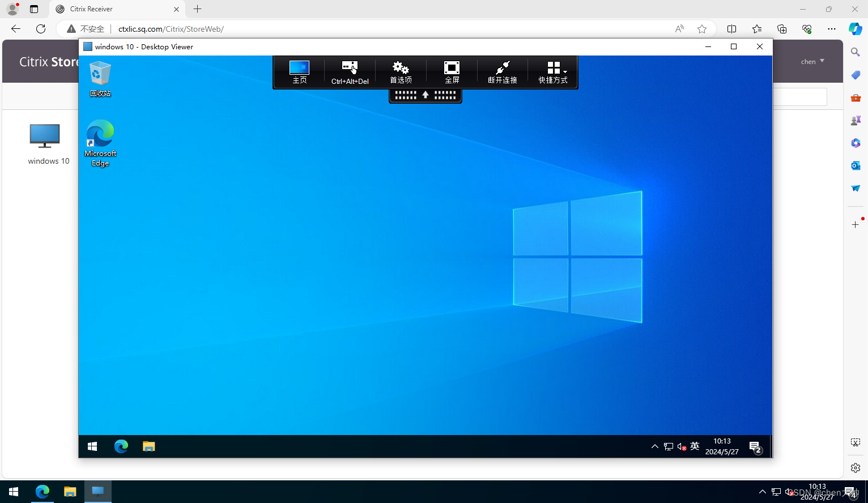
Task: Send Ctrl+Alt+Del to remote desktop
Action: [350, 72]
